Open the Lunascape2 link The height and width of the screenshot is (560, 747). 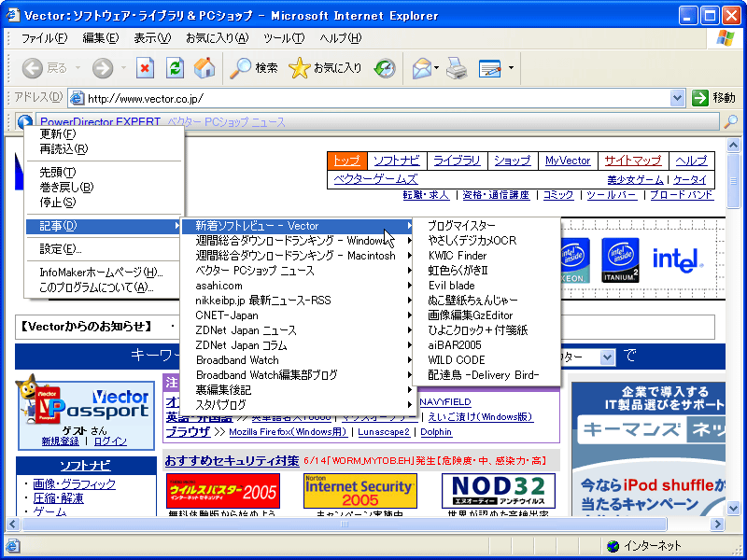[384, 432]
